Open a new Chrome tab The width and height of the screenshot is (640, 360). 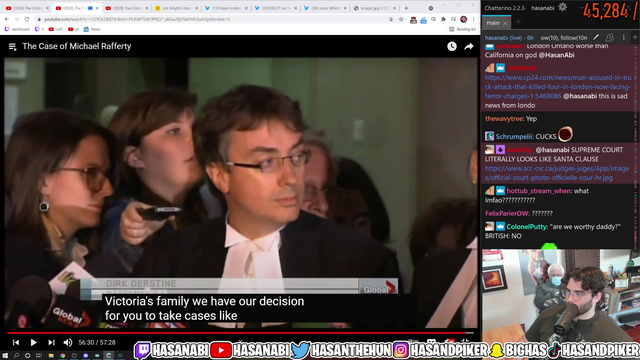[x=406, y=8]
